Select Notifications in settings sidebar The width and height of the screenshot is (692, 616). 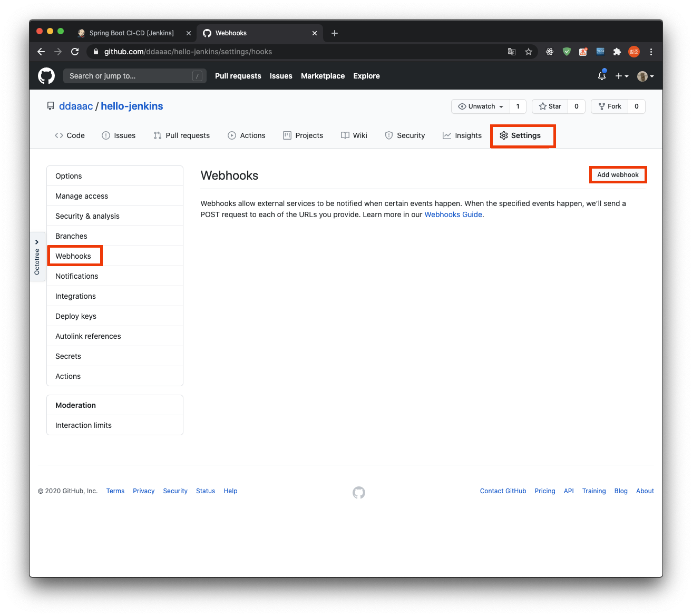(115, 276)
